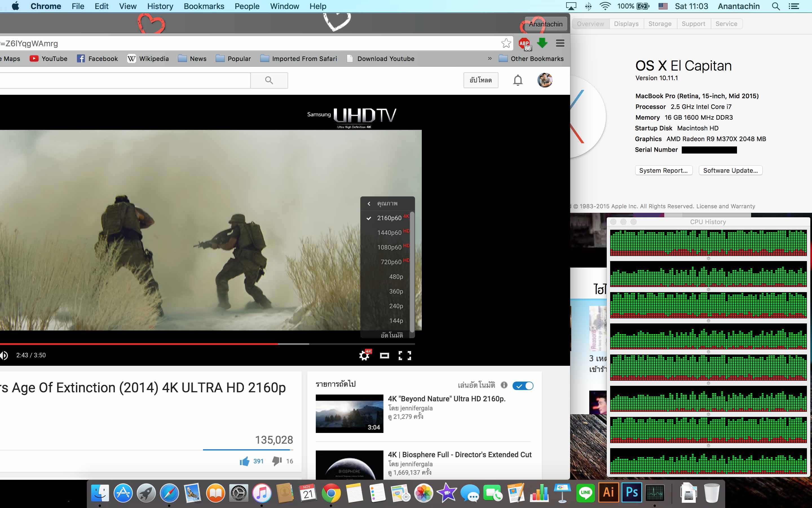Viewport: 812px width, 508px height.
Task: Click the green download arrow extension
Action: pyautogui.click(x=542, y=43)
